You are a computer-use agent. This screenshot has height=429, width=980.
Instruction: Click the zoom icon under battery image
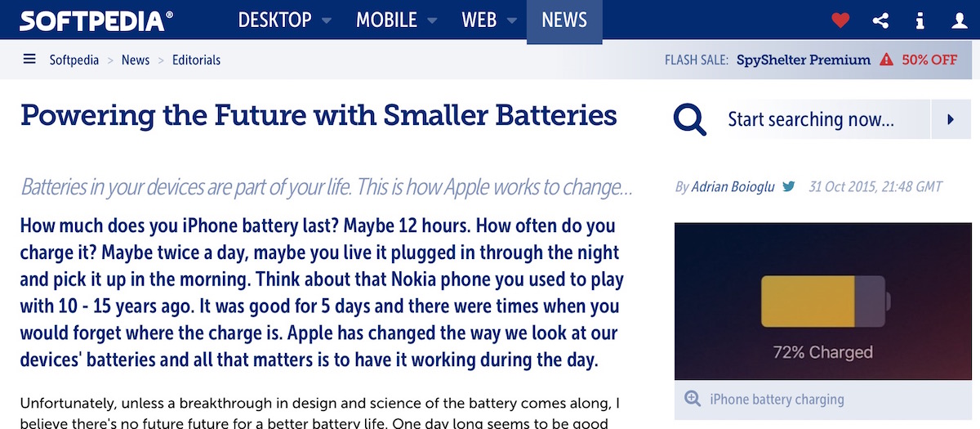pos(693,399)
